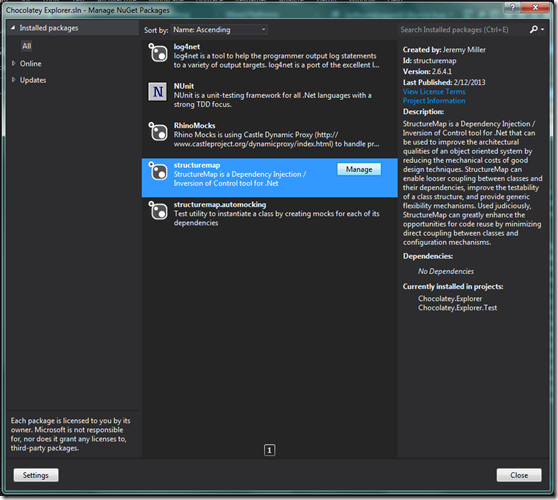The width and height of the screenshot is (558, 500).
Task: Click the Close button
Action: (519, 475)
